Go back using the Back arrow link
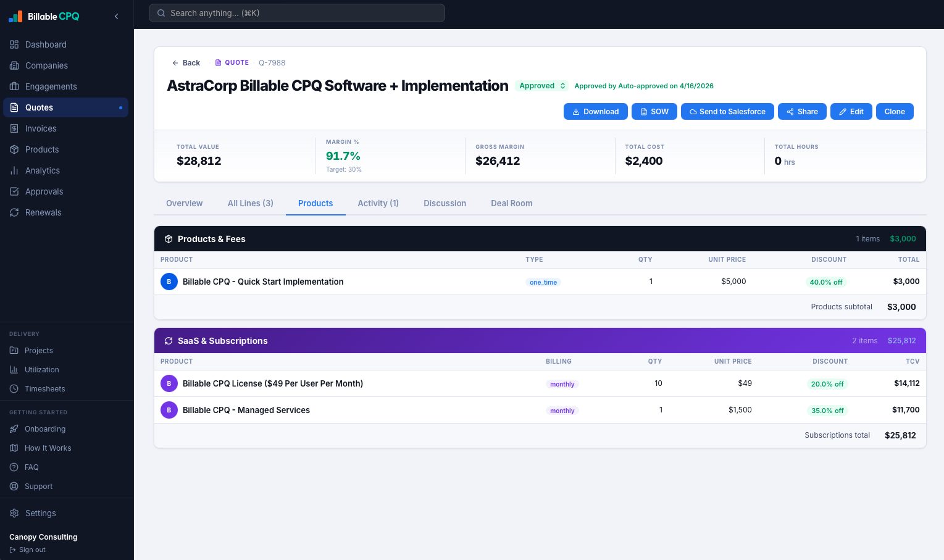The image size is (944, 560). tap(186, 63)
